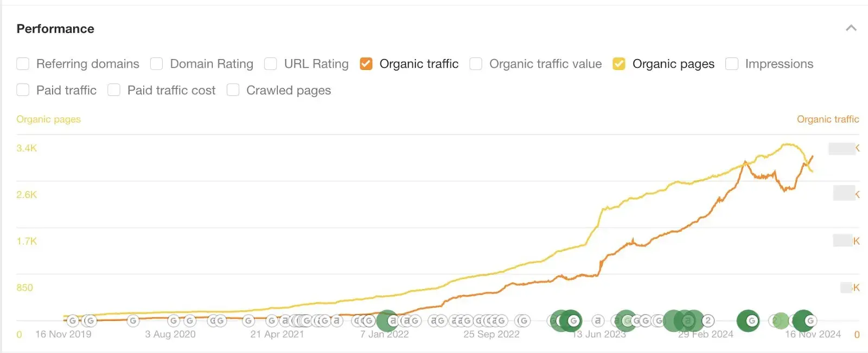Tick the Paid traffic checkbox
This screenshot has height=353, width=868.
pyautogui.click(x=23, y=90)
